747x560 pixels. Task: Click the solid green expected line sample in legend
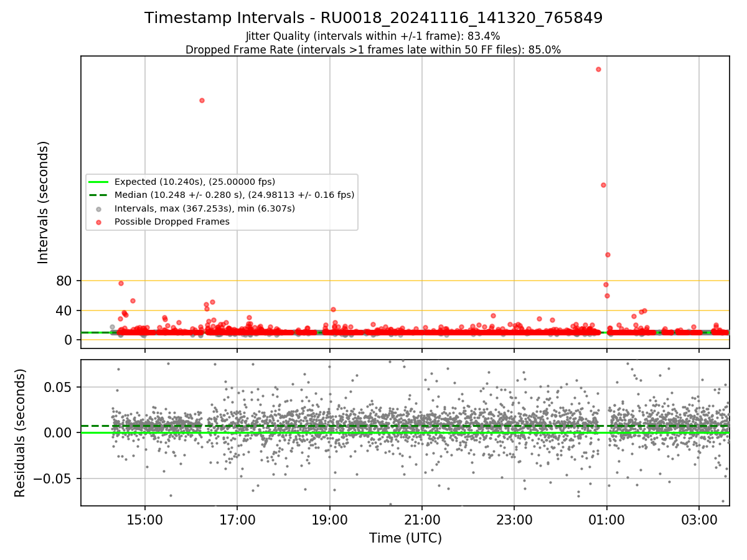[100, 182]
